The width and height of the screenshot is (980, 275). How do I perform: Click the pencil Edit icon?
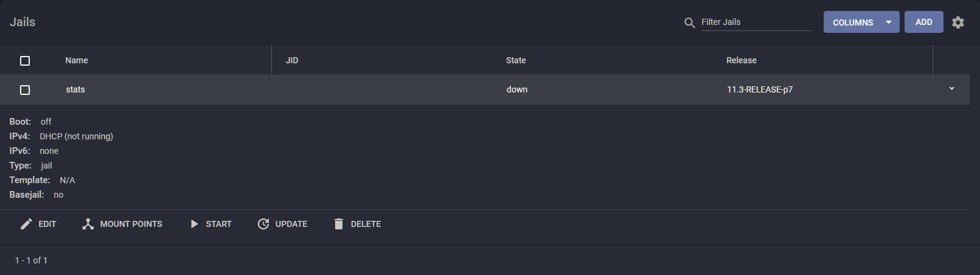coord(26,224)
